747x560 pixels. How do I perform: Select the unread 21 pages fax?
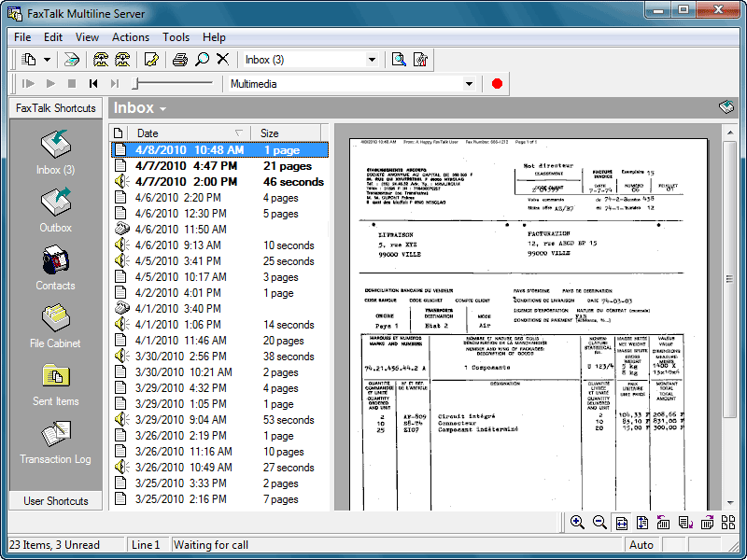219,166
